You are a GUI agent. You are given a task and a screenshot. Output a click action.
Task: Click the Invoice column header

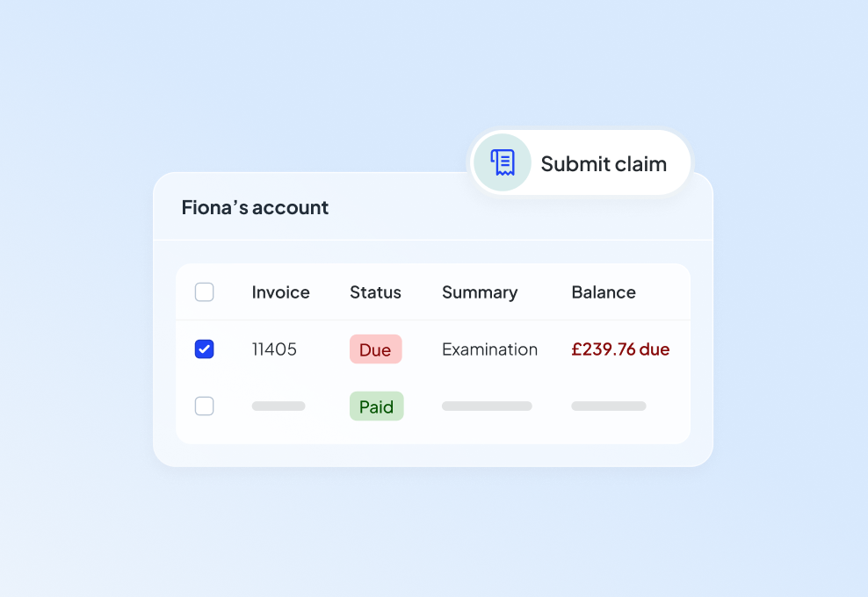pos(280,292)
